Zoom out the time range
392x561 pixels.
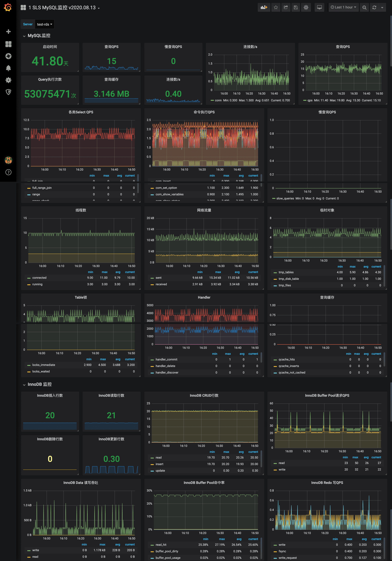[x=364, y=7]
